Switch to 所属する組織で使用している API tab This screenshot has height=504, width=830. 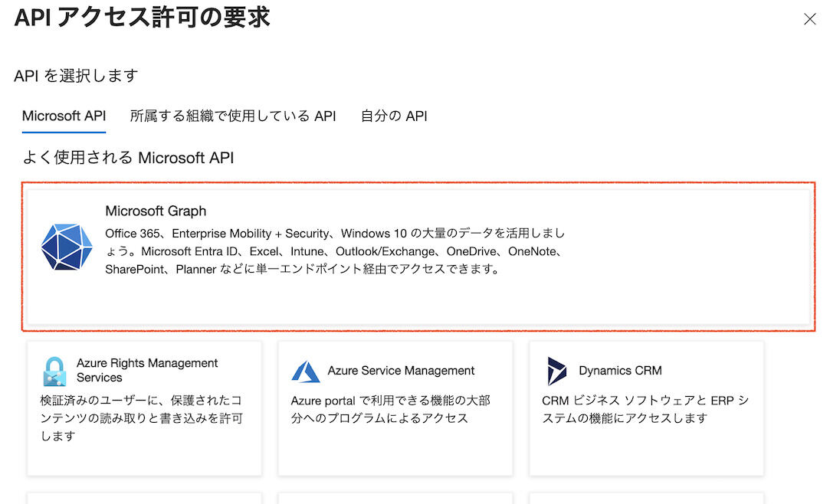[232, 116]
